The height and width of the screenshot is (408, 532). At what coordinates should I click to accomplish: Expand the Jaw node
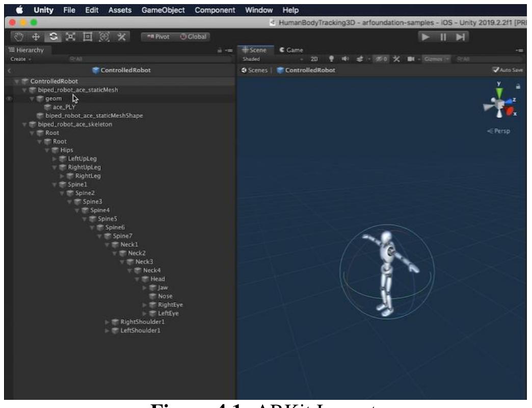(145, 288)
